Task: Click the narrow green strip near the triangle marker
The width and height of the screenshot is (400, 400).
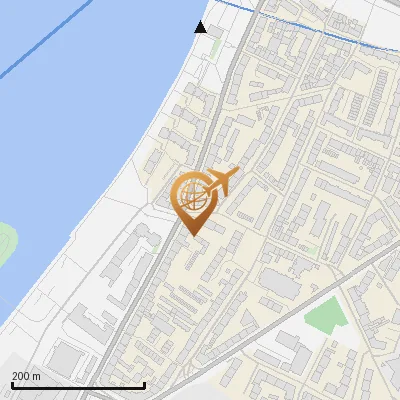Action: pyautogui.click(x=216, y=49)
